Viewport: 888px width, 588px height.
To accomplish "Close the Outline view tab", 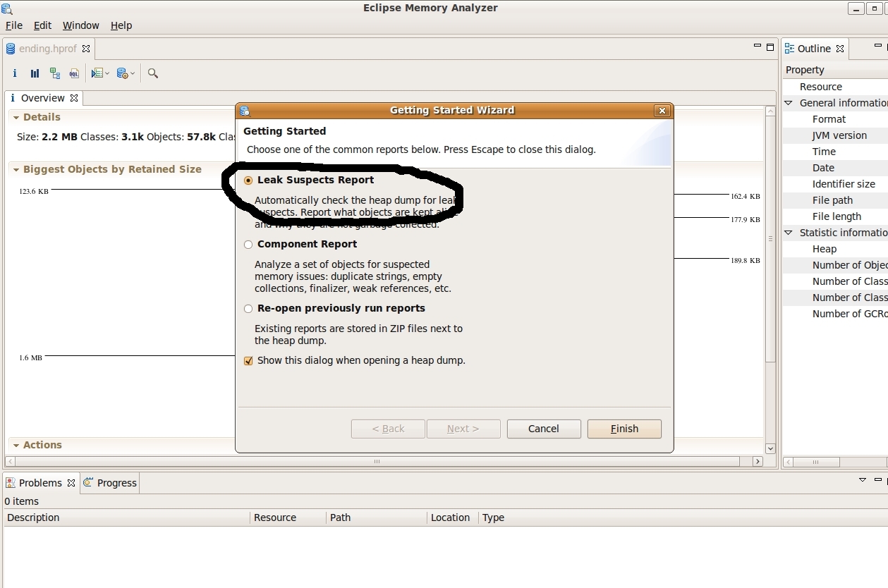I will pos(840,49).
